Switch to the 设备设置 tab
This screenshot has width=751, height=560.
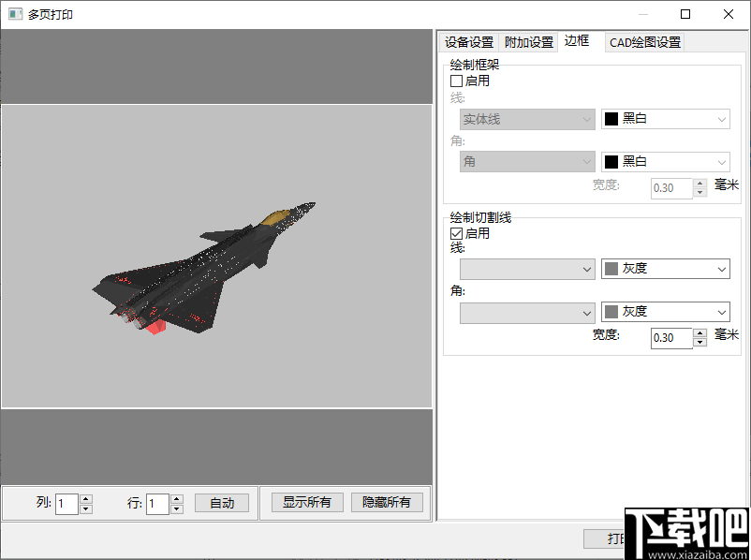469,42
